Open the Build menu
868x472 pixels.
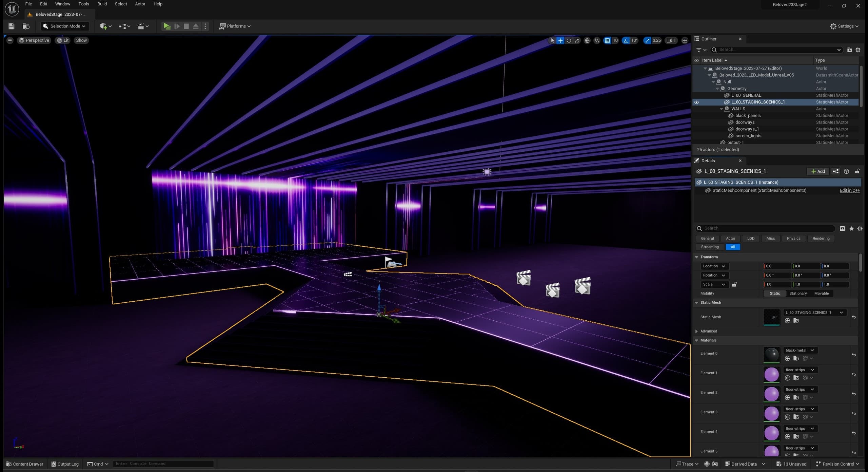pyautogui.click(x=102, y=4)
